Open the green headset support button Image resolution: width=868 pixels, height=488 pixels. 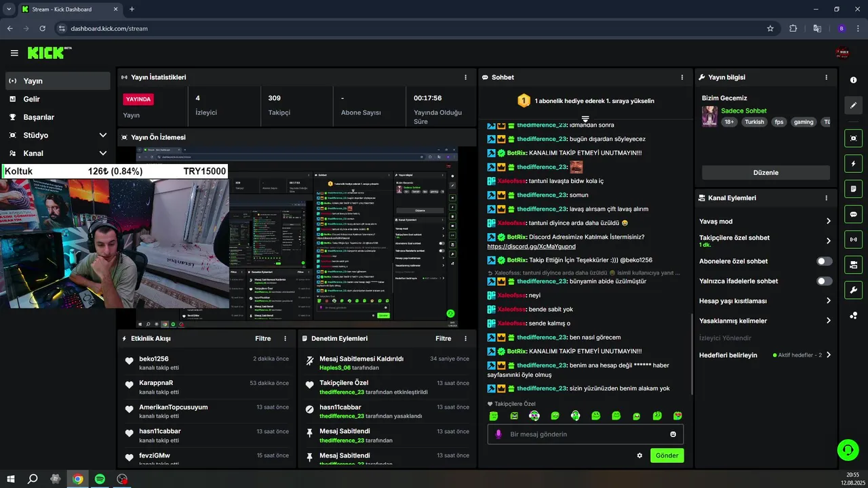(x=848, y=449)
